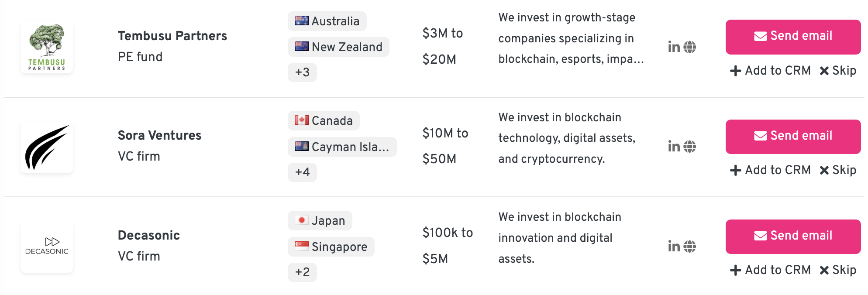Screen dimensions: 868x295
Task: Click the Tembusu Partners tree logo
Action: click(47, 47)
